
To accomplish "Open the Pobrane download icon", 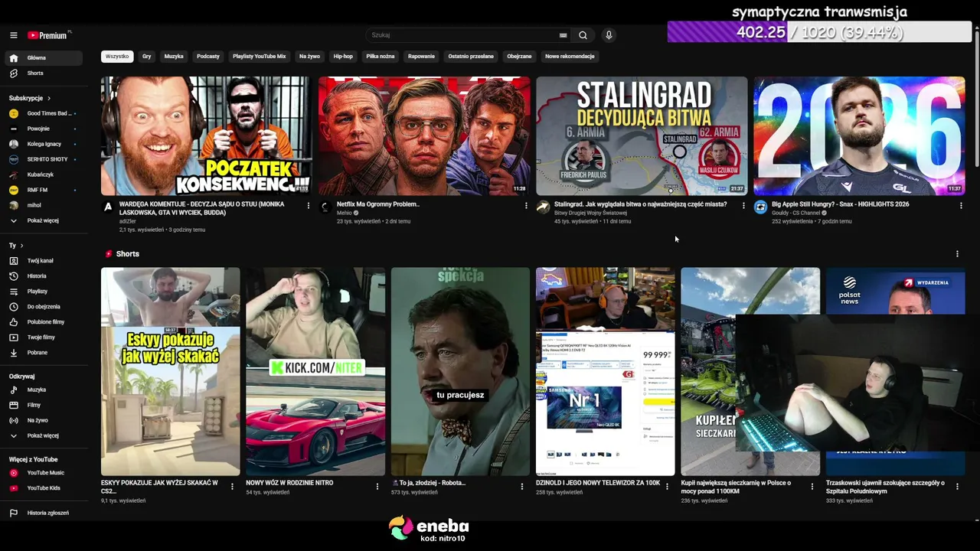I will (x=13, y=353).
